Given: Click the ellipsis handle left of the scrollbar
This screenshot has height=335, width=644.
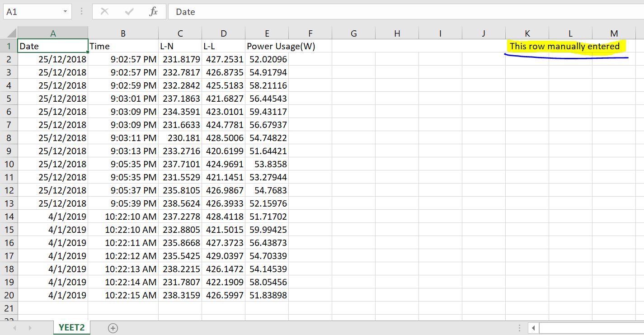Looking at the screenshot, I should (x=519, y=327).
